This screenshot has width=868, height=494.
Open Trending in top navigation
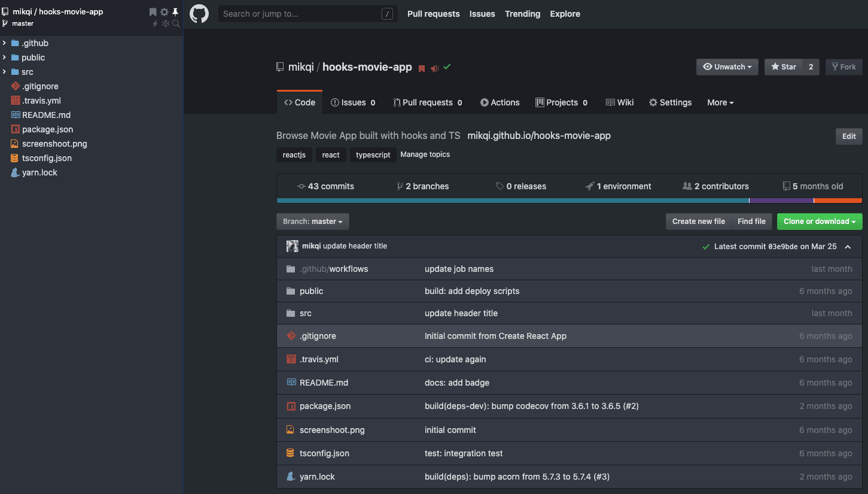tap(522, 14)
